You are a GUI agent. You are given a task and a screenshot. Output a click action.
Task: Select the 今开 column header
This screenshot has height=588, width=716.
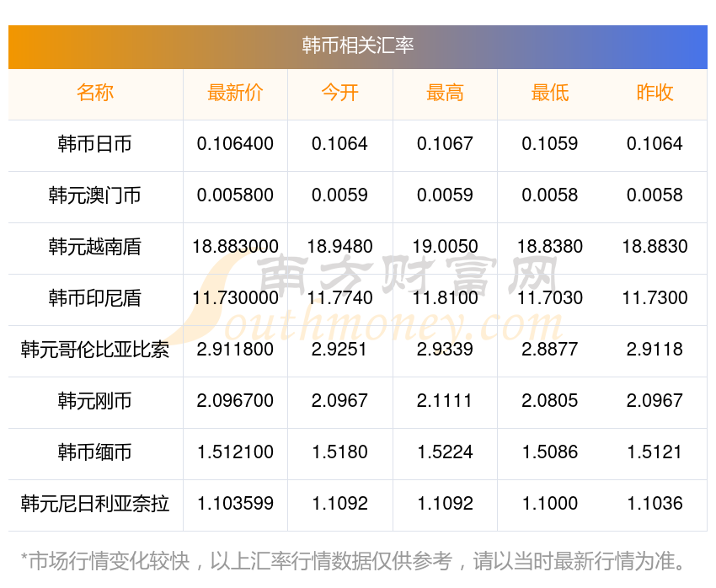[339, 93]
